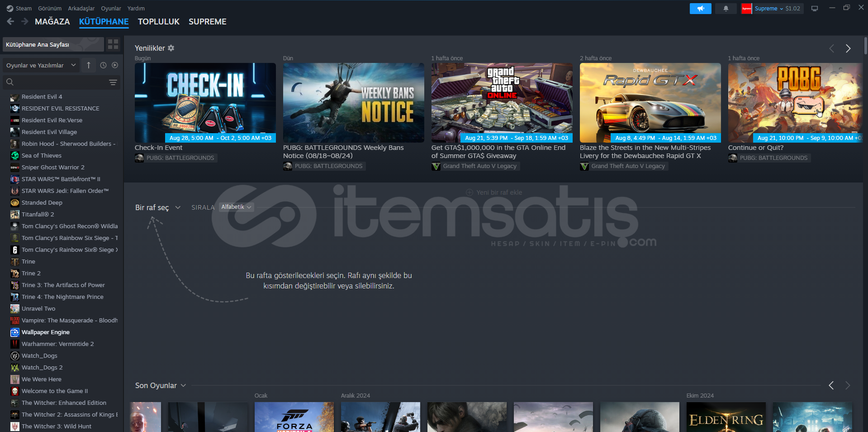Open the GTA Online news thumbnail
Screen dimensions: 868x432
point(502,103)
